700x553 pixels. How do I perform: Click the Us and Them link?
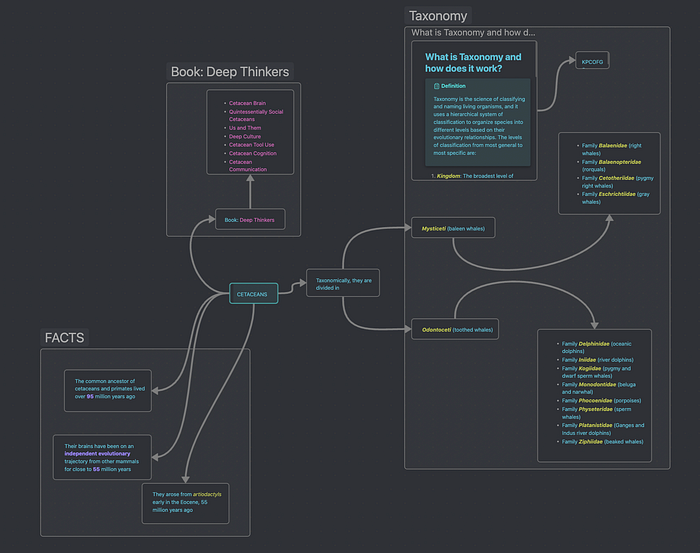click(246, 128)
